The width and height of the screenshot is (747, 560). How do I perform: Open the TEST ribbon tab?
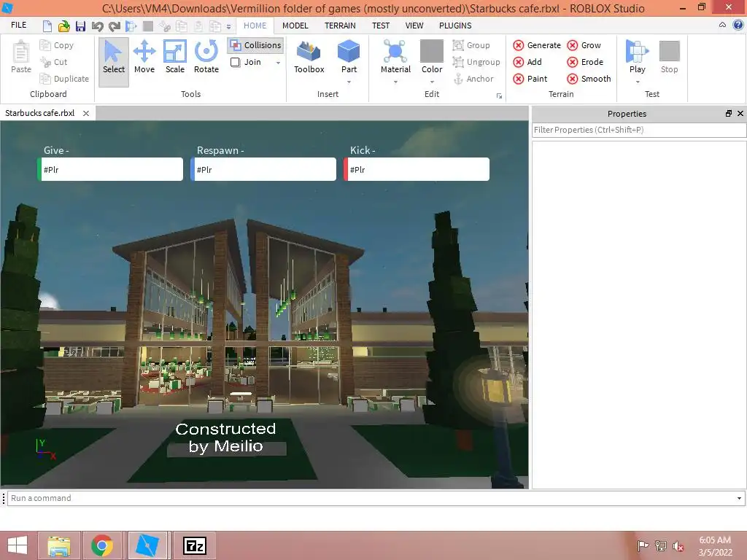click(x=381, y=26)
